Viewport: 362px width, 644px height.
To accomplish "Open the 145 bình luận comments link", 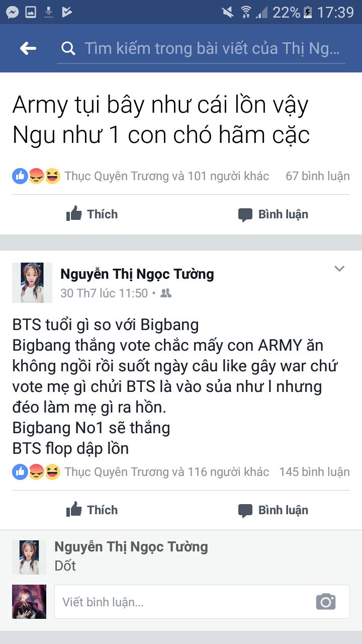I will [x=314, y=472].
